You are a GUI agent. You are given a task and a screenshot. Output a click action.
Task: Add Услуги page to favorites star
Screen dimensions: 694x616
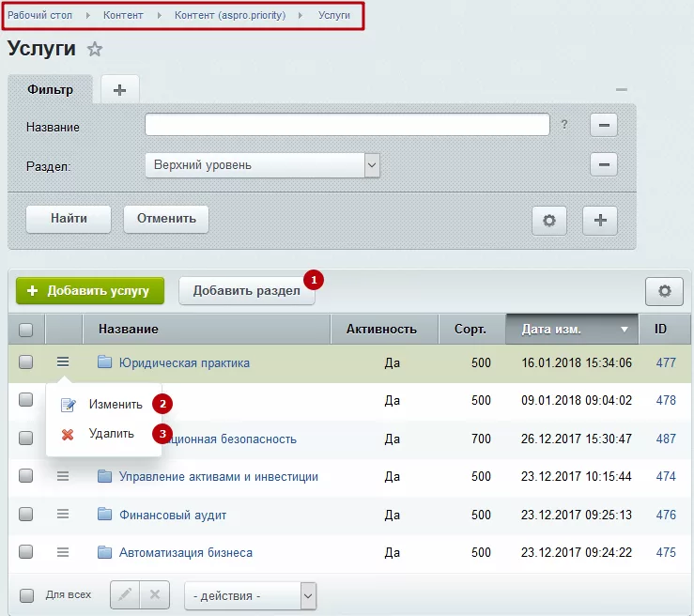coord(94,49)
